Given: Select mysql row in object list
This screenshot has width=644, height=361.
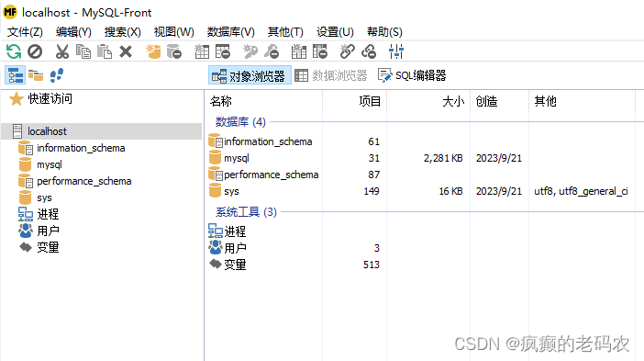Looking at the screenshot, I should 237,158.
